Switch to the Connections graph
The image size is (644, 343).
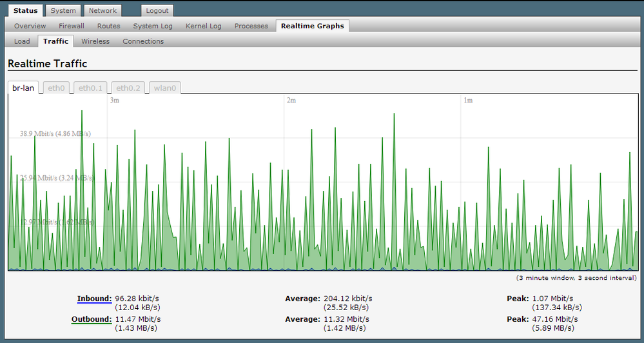[x=143, y=41]
